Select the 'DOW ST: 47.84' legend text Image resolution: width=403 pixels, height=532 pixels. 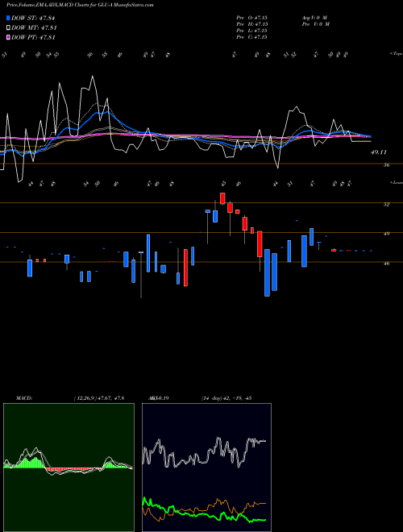click(33, 18)
